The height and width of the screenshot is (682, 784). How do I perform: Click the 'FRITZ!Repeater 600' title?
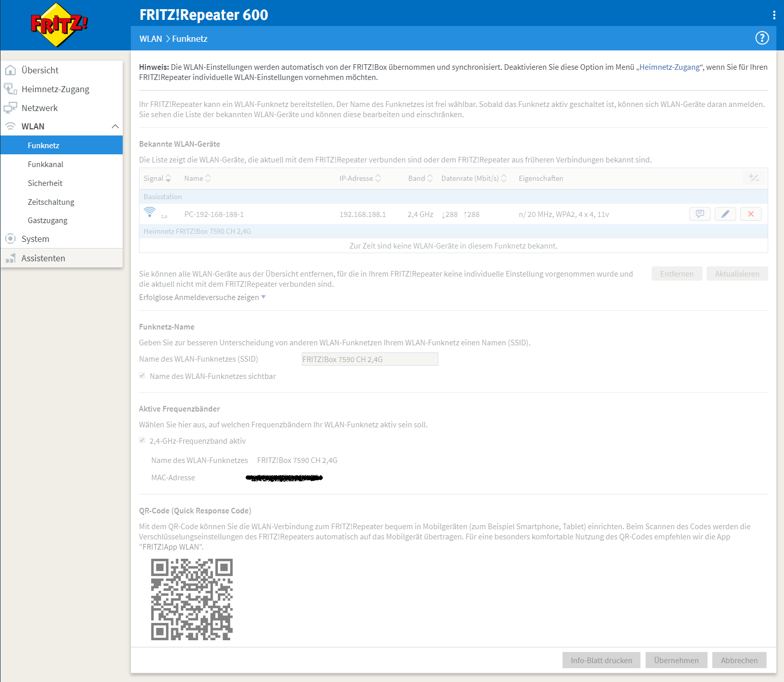(204, 15)
